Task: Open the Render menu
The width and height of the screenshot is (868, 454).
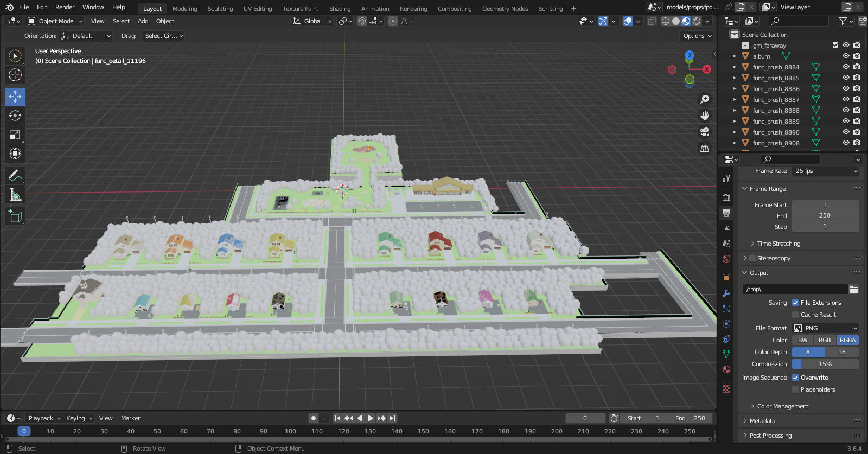Action: coord(65,7)
